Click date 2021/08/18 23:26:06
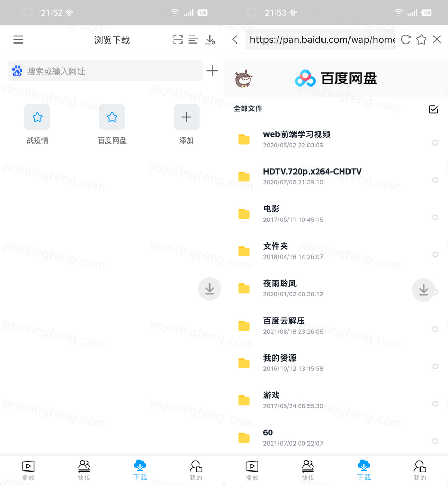The height and width of the screenshot is (485, 448). tap(293, 332)
